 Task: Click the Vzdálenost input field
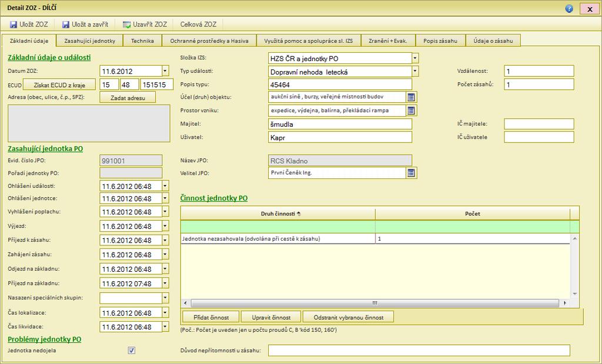539,71
